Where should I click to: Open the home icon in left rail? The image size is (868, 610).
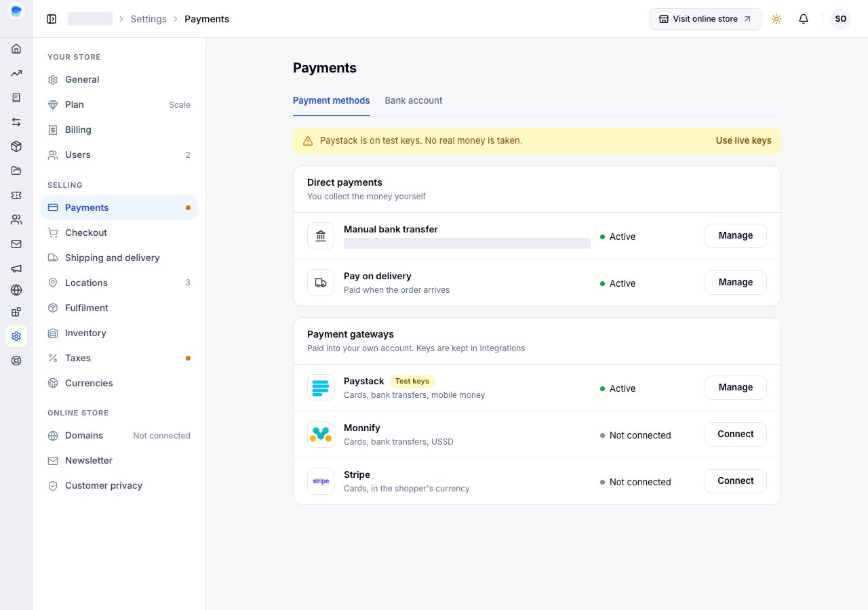coord(16,49)
